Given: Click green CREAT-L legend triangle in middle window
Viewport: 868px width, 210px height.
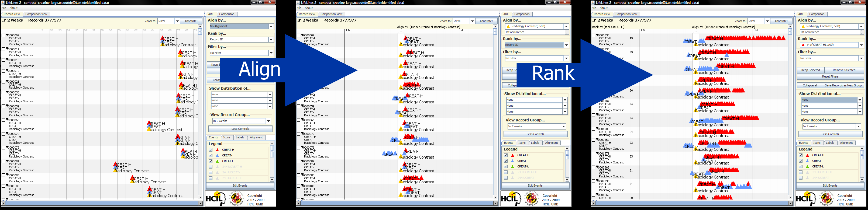Looking at the screenshot, I should click(512, 167).
